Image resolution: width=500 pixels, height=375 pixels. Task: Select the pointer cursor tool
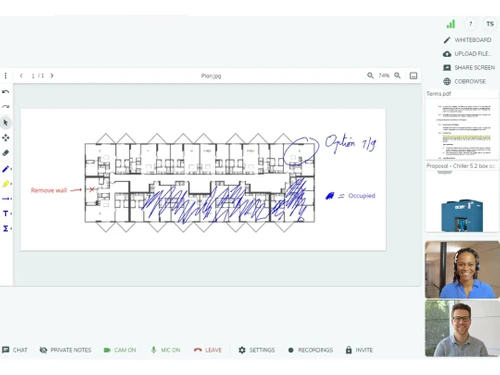tap(6, 123)
